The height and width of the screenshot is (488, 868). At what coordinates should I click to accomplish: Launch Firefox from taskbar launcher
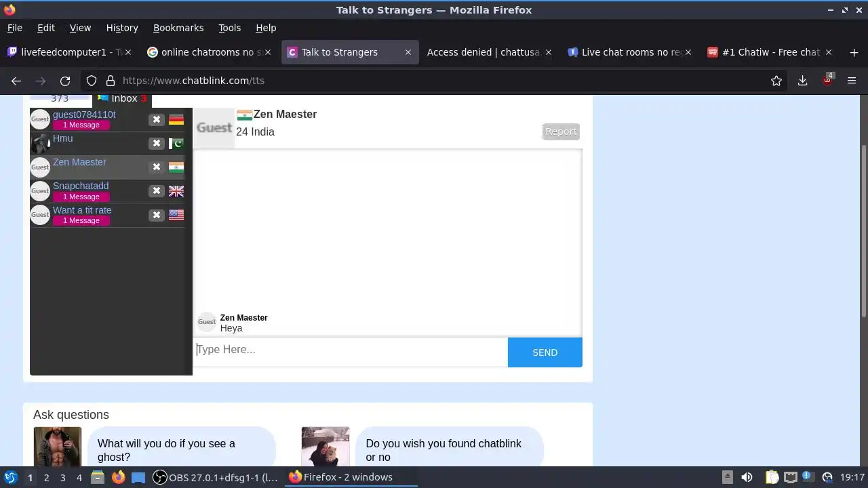118,477
